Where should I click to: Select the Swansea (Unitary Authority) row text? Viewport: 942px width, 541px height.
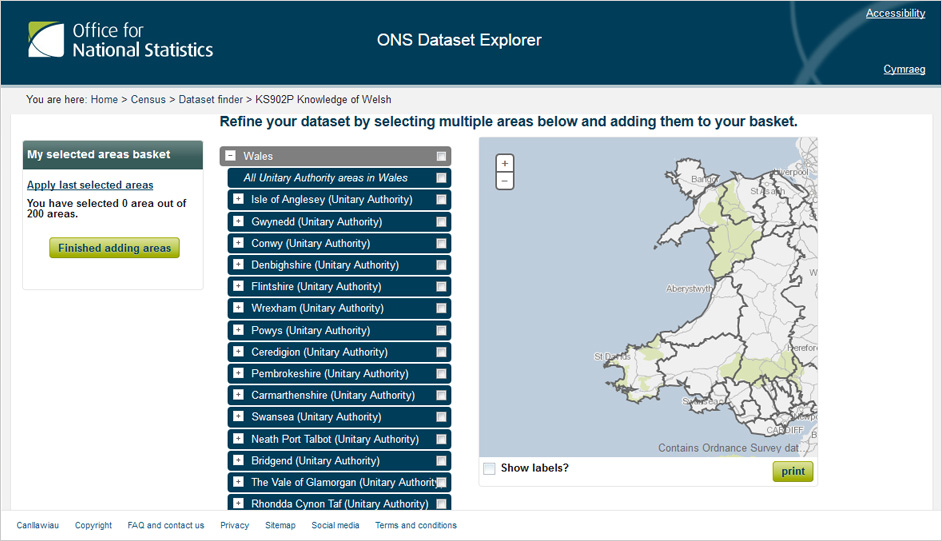(316, 417)
